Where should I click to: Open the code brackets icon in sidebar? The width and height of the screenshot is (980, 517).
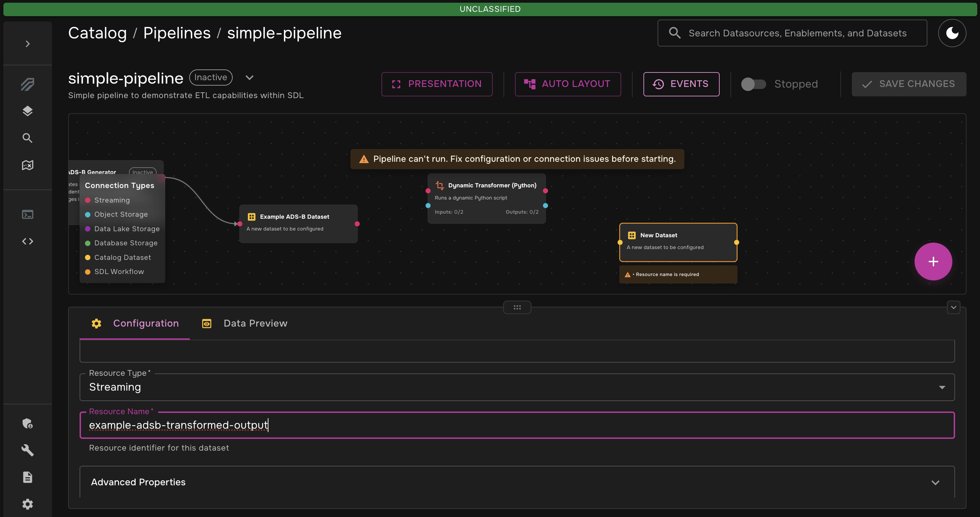tap(27, 241)
